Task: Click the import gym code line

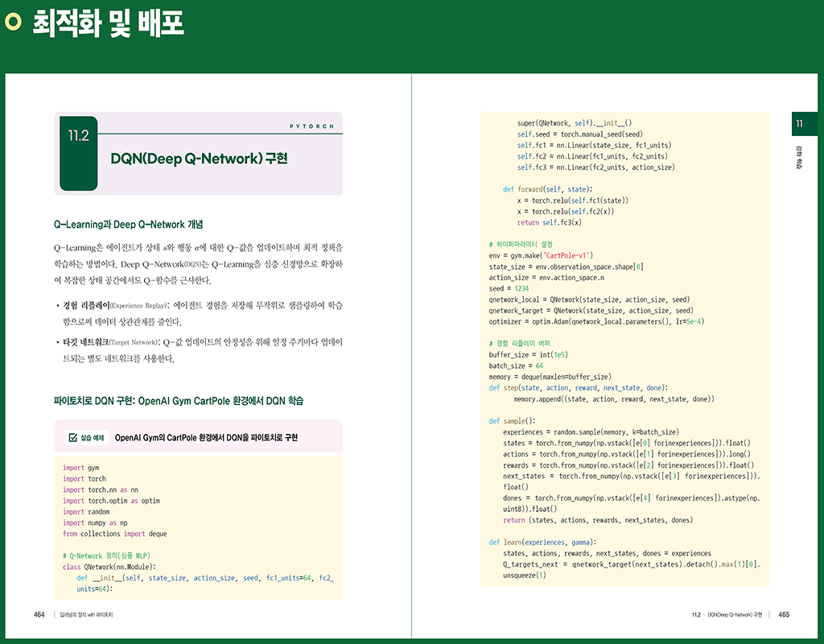Action: [x=80, y=468]
